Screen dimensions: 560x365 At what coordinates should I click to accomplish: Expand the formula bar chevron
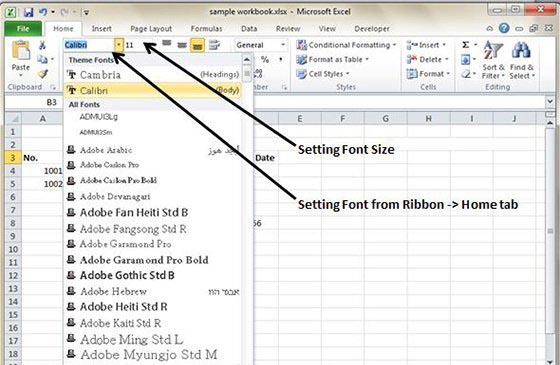pyautogui.click(x=550, y=102)
